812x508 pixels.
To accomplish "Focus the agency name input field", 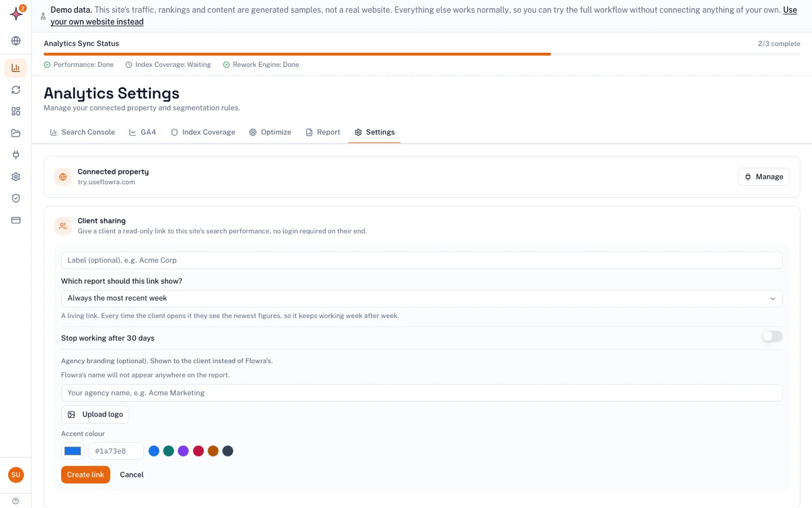I will pyautogui.click(x=422, y=393).
